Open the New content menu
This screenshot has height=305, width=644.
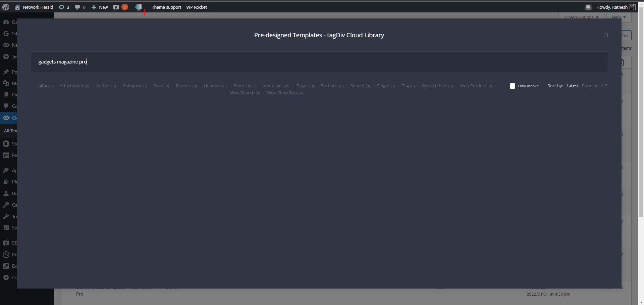[x=100, y=7]
